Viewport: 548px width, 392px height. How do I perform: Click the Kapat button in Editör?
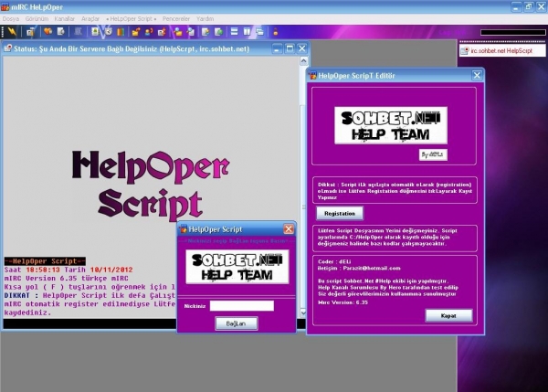[x=448, y=315]
